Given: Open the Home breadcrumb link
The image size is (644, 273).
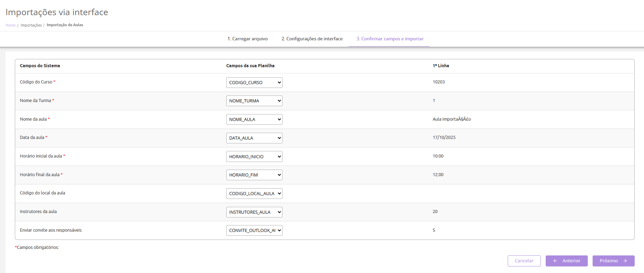Looking at the screenshot, I should tap(10, 25).
